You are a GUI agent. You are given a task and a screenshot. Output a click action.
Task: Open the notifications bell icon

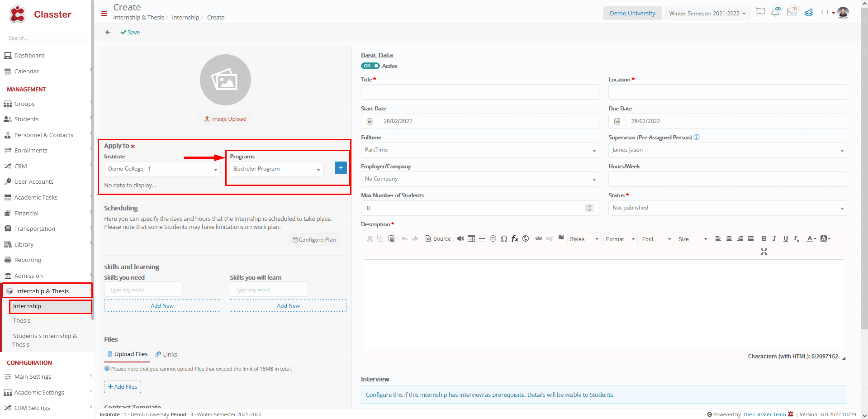coord(776,12)
